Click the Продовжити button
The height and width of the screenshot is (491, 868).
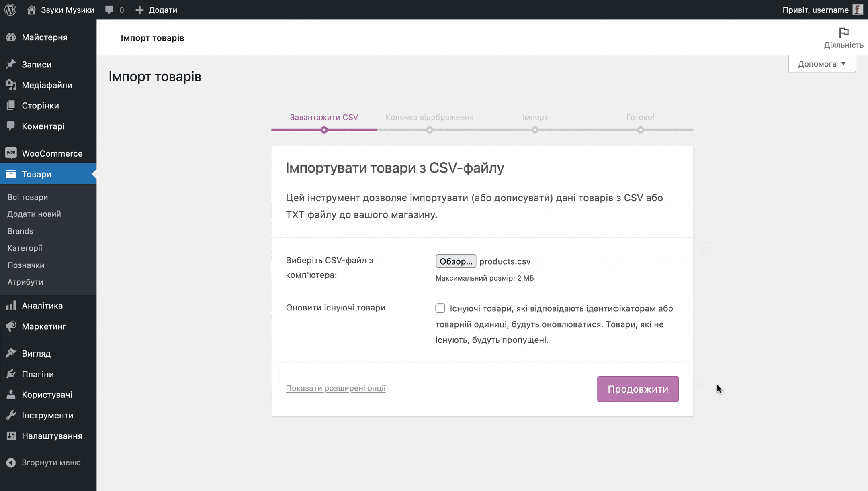point(638,389)
